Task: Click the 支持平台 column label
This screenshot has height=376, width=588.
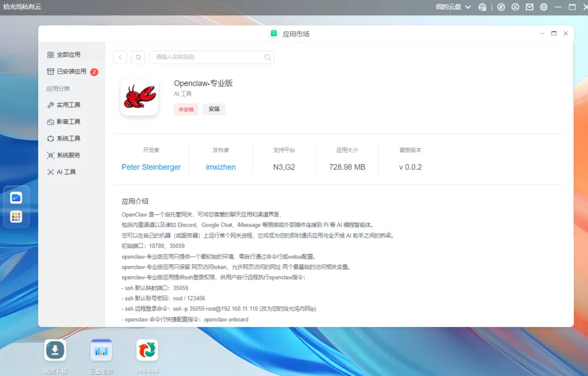Action: click(284, 150)
